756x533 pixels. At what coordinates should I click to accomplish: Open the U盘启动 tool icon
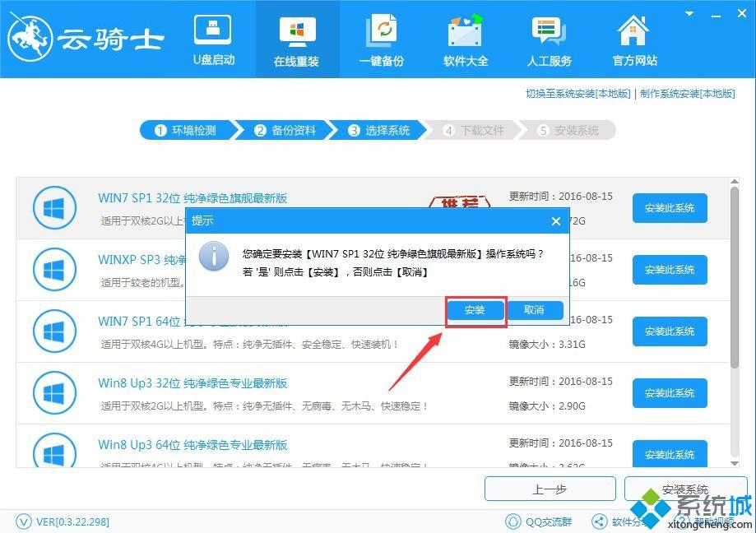pos(213,31)
